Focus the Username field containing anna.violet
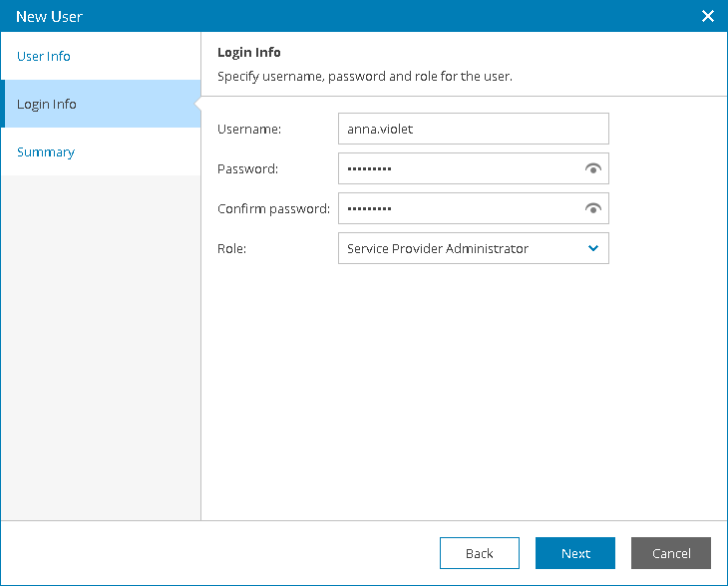Viewport: 728px width, 586px height. [473, 129]
